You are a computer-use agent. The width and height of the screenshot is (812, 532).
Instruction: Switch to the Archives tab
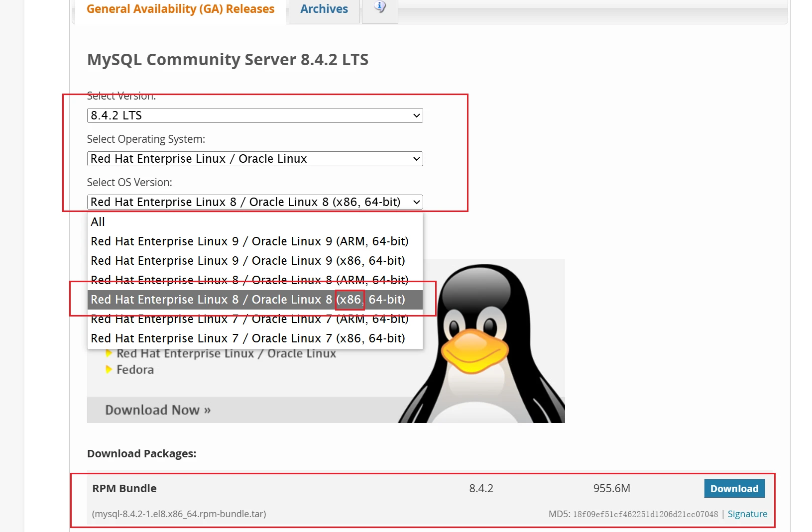(x=324, y=9)
